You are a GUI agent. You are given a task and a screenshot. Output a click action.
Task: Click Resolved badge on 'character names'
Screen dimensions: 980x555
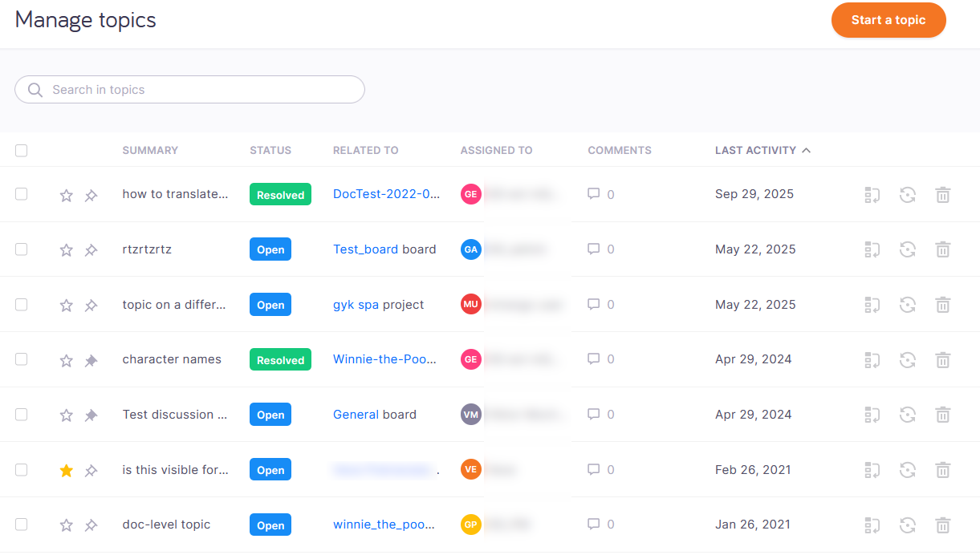pos(280,360)
